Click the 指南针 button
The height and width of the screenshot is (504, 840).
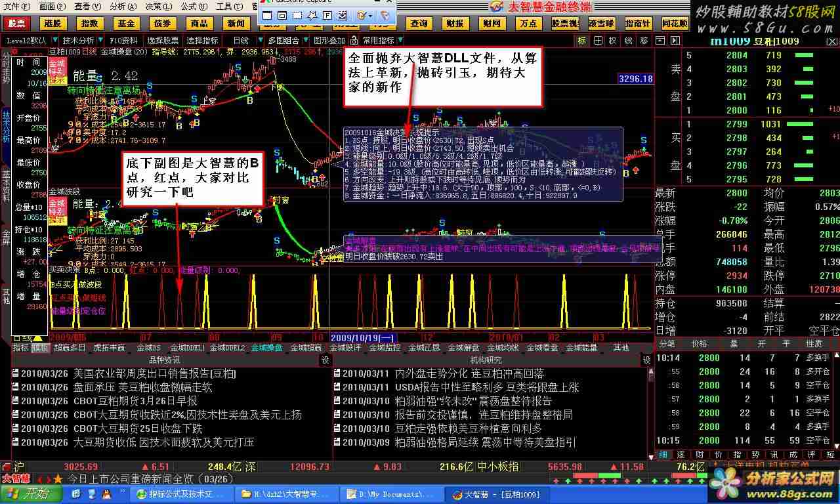coord(638,24)
